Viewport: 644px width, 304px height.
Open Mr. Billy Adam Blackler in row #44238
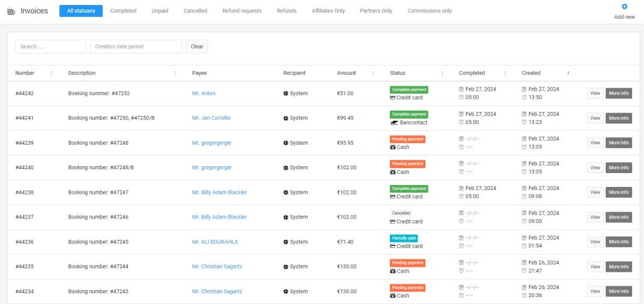click(x=219, y=192)
